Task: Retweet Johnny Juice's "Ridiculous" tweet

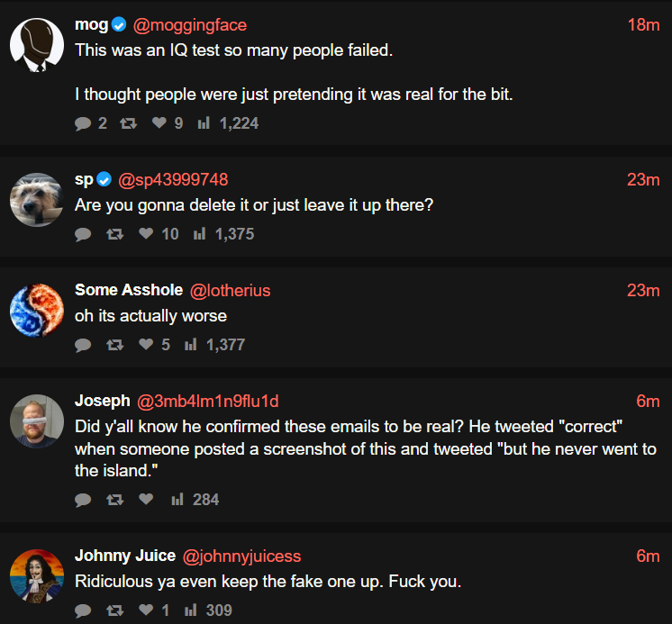Action: point(114,610)
